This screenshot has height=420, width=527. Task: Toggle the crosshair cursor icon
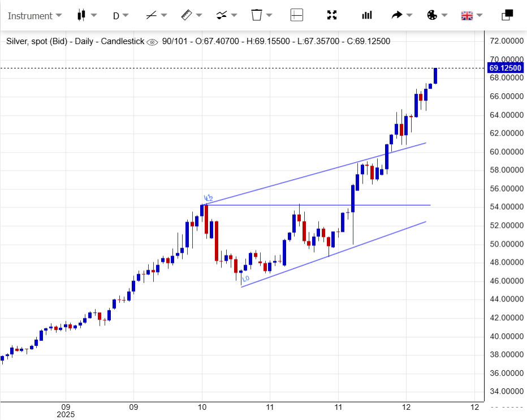click(x=297, y=15)
